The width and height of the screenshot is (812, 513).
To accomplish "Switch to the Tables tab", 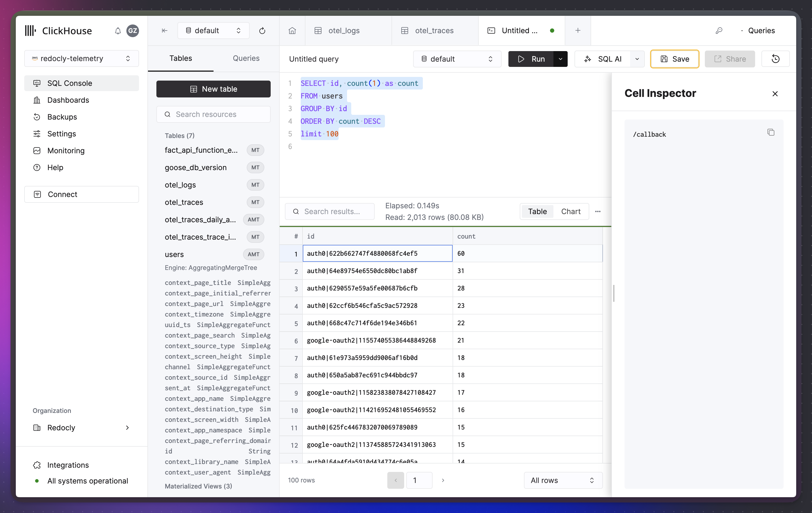I will click(x=181, y=58).
